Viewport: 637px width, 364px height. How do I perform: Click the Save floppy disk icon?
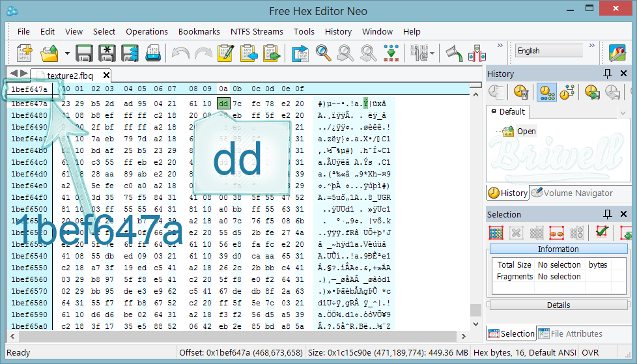pyautogui.click(x=84, y=53)
